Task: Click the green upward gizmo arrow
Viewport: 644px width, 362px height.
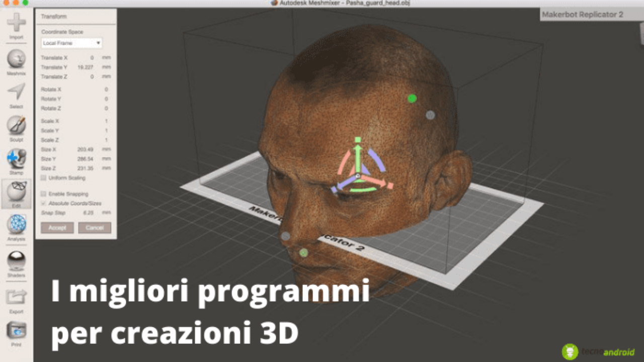Action: 358,152
